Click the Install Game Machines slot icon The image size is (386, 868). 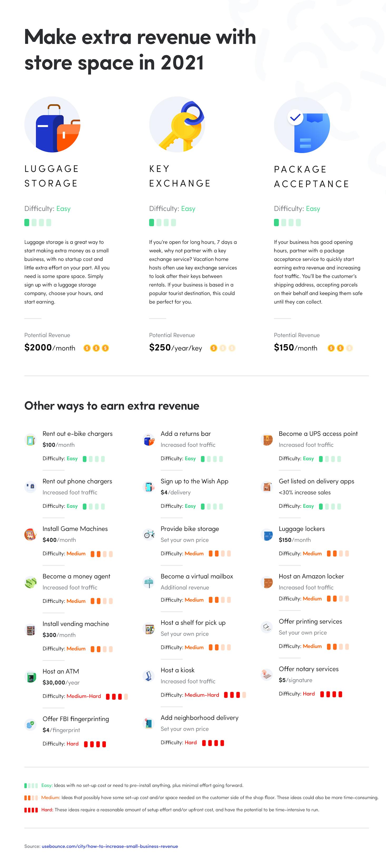30,534
